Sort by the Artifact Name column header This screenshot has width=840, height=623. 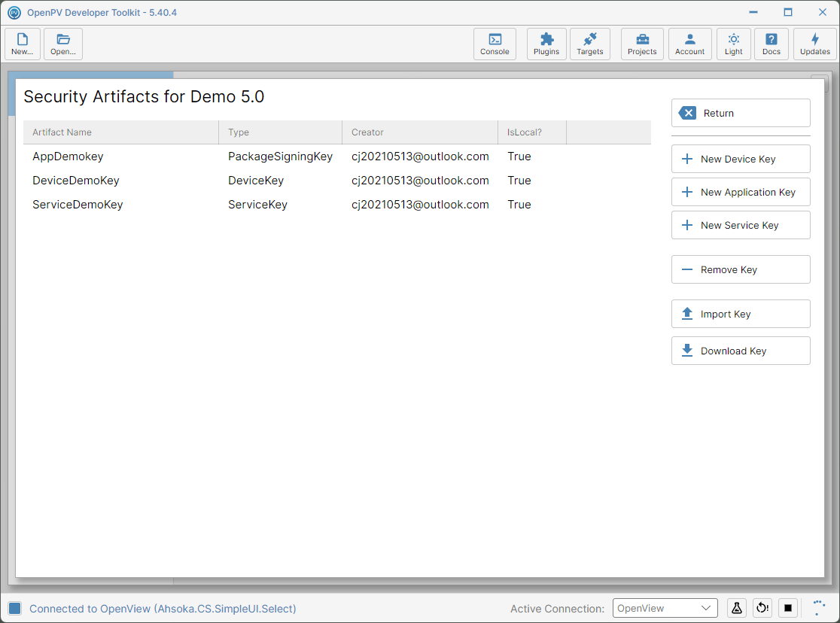tap(121, 132)
